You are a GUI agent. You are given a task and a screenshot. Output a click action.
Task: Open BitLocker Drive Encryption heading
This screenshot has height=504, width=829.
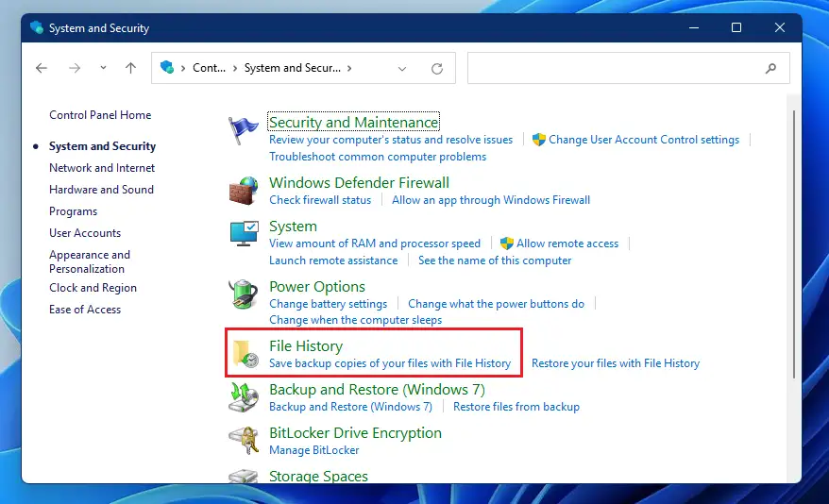click(355, 432)
